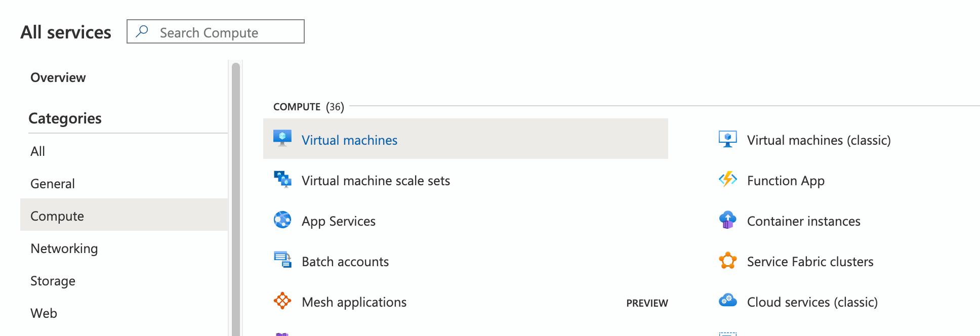
Task: Click the Virtual machine scale sets icon
Action: (282, 179)
